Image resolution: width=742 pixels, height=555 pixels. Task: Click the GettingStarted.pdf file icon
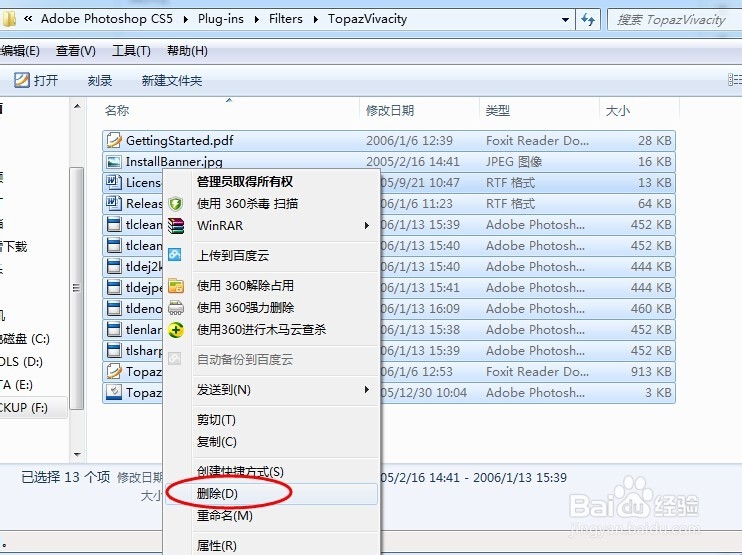tap(114, 141)
